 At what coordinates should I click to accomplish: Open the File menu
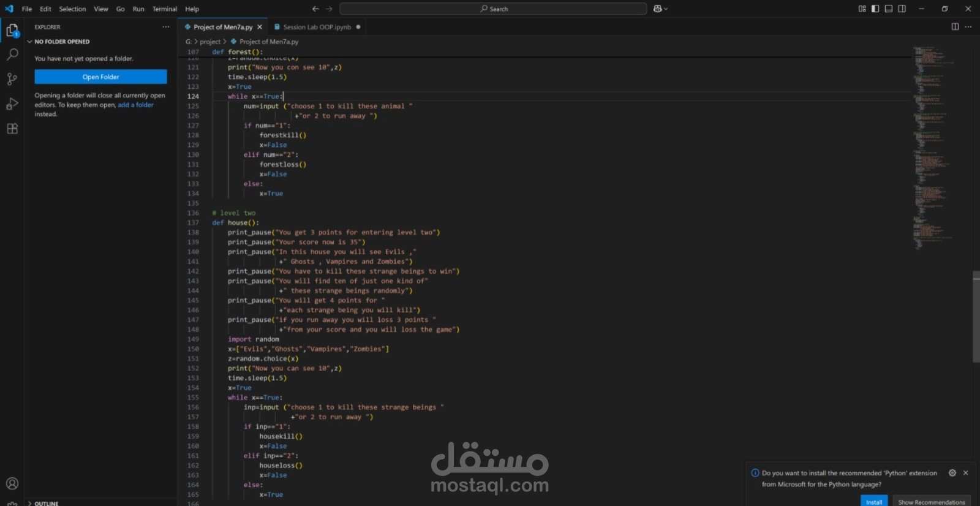tap(27, 9)
